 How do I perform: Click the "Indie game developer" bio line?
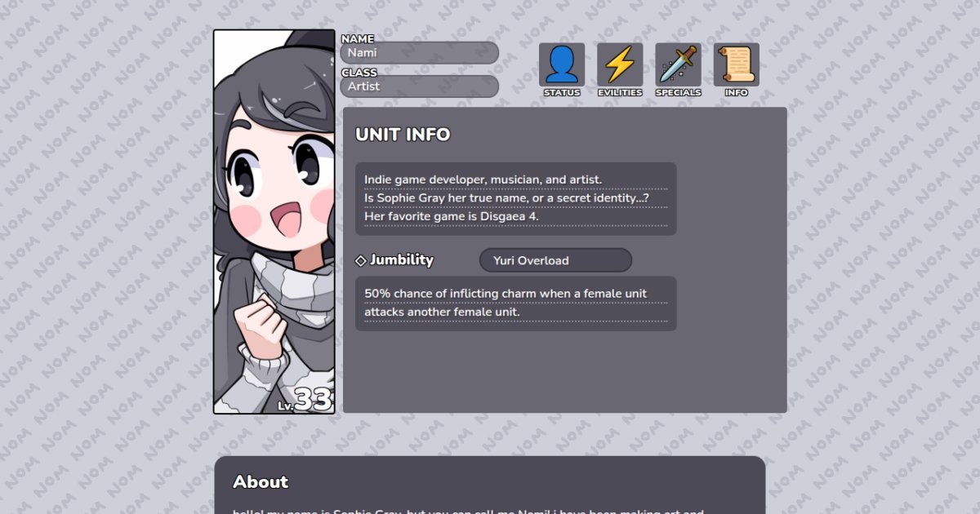[483, 179]
